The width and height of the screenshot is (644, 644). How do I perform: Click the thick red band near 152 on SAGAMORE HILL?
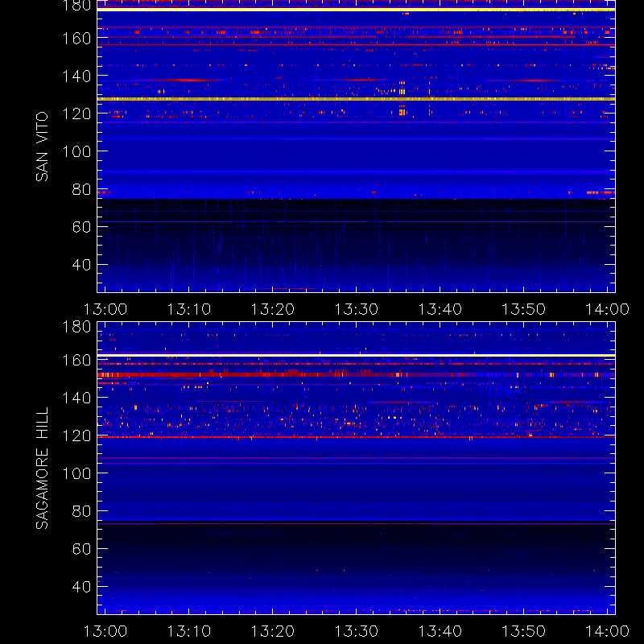click(x=356, y=375)
